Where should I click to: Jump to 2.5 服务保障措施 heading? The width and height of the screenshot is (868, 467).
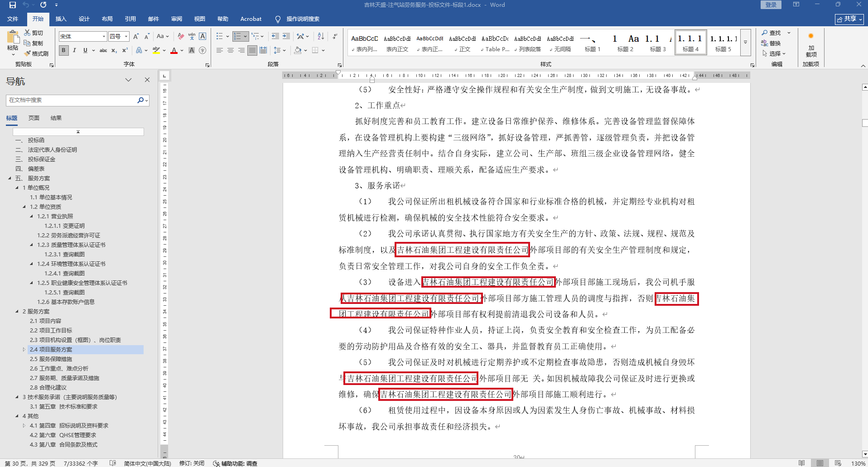click(x=51, y=359)
